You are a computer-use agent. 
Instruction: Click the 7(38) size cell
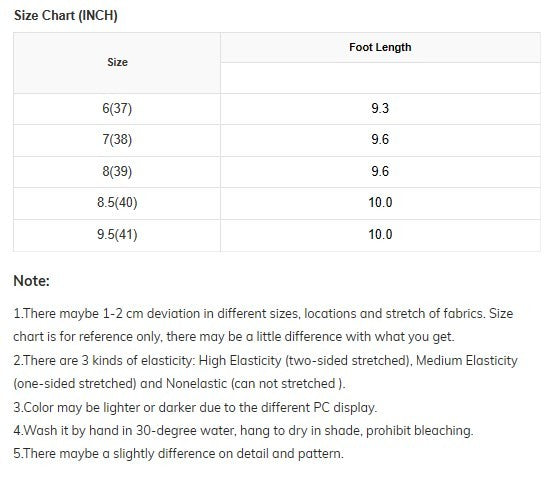(117, 140)
